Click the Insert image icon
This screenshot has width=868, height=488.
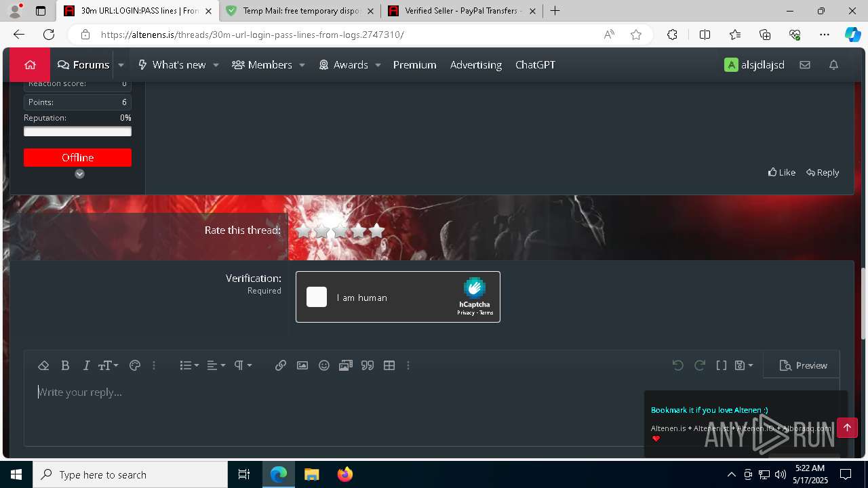[302, 365]
